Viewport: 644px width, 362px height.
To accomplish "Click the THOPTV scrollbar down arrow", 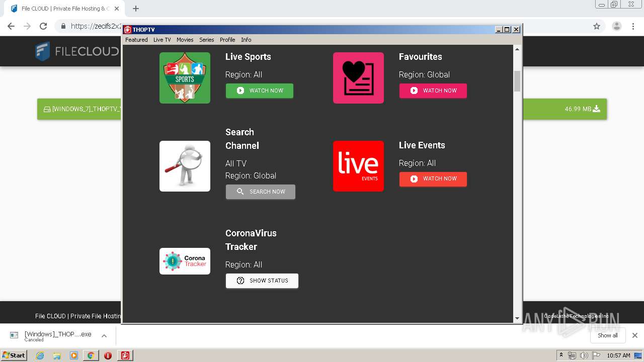I will 517,318.
